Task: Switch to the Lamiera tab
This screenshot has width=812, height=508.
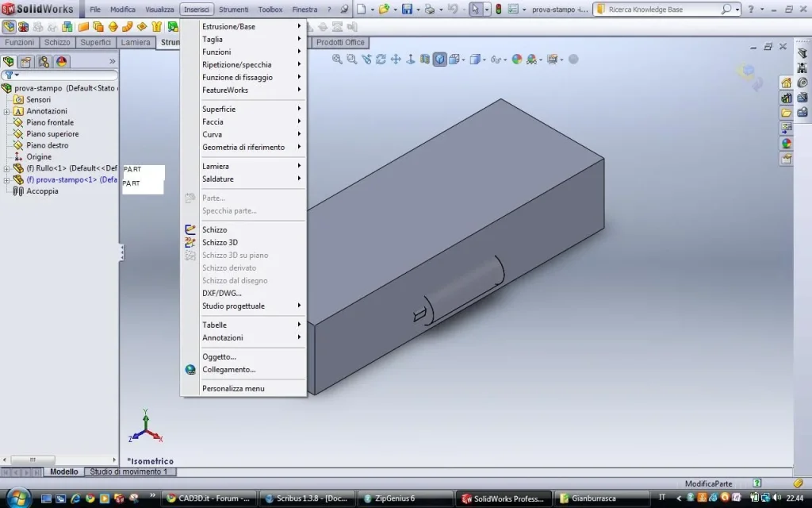Action: (x=136, y=43)
